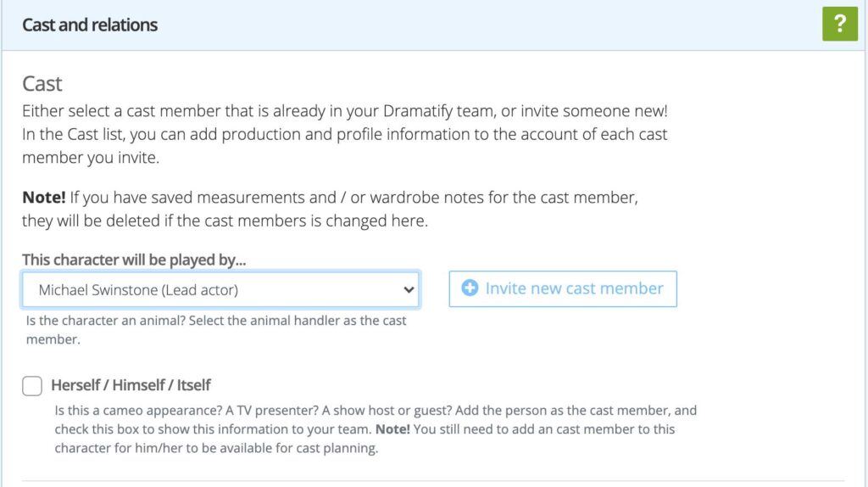
Task: Select the Michael Swinstone (Lead actor) text
Action: coord(138,290)
